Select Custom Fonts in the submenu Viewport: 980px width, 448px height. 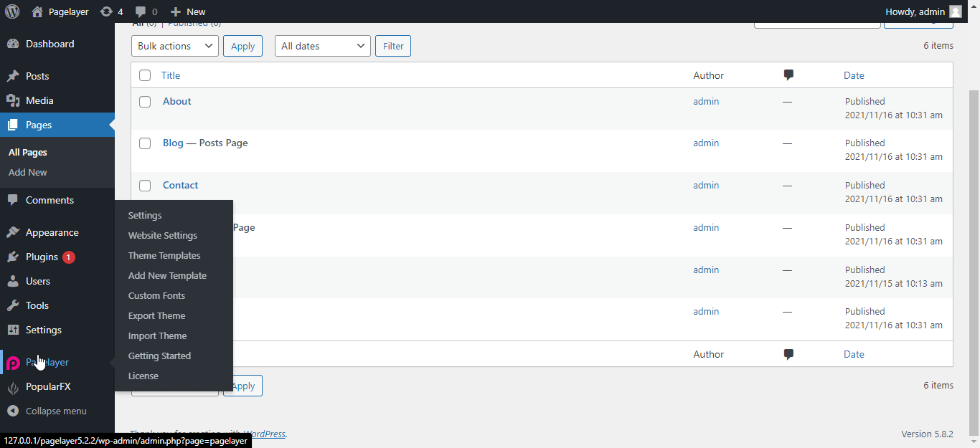[156, 296]
